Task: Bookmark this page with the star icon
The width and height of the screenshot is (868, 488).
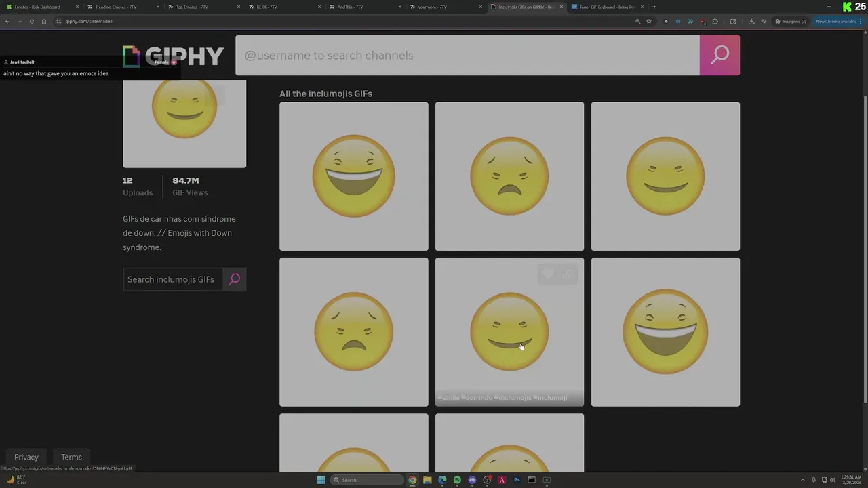Action: (649, 21)
